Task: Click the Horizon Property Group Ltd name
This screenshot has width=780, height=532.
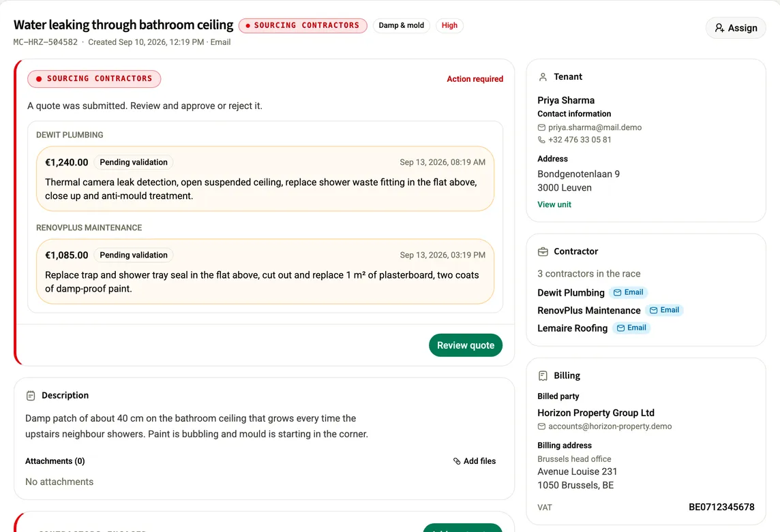Action: 595,413
